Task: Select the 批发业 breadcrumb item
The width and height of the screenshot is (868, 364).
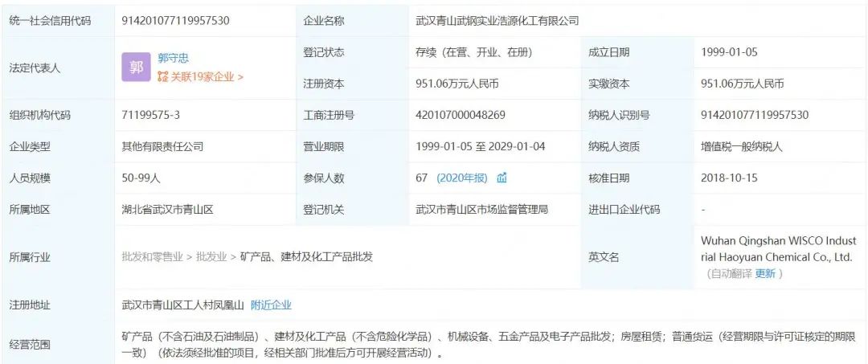Action: pos(212,257)
